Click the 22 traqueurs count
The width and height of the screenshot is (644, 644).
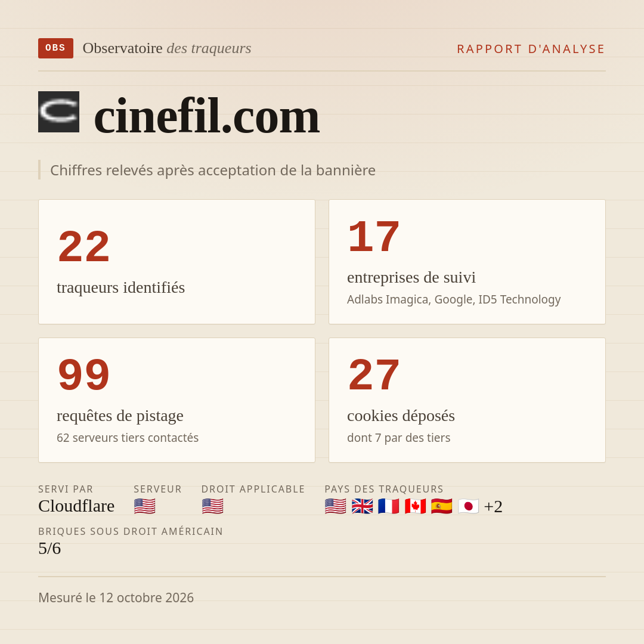[84, 246]
